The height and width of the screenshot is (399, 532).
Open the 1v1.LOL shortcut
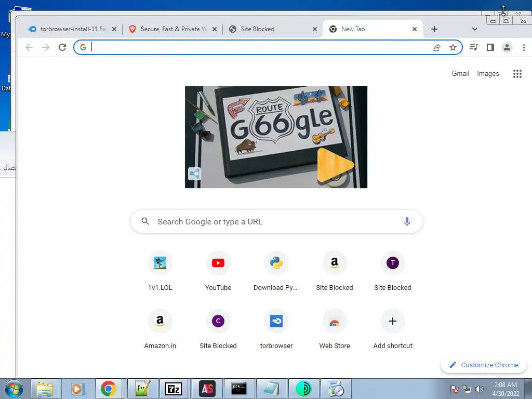[160, 272]
